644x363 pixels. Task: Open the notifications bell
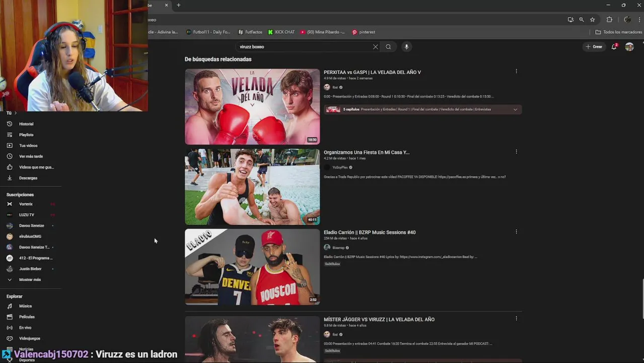point(614,46)
